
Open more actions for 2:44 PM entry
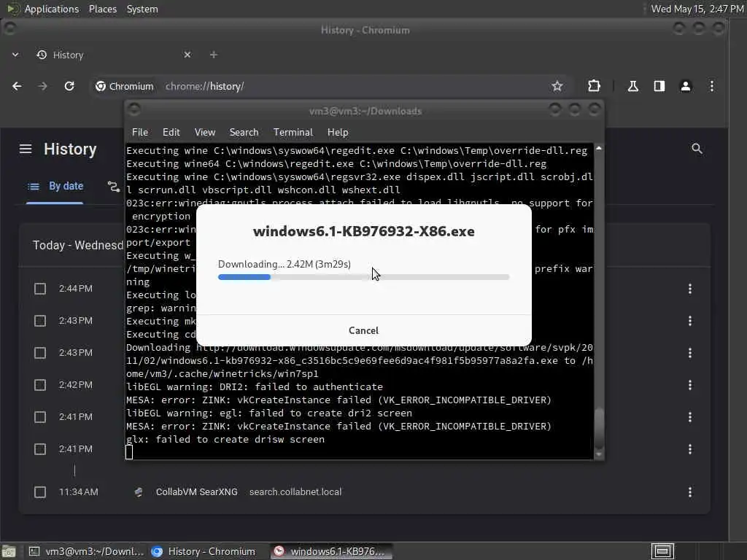point(690,289)
